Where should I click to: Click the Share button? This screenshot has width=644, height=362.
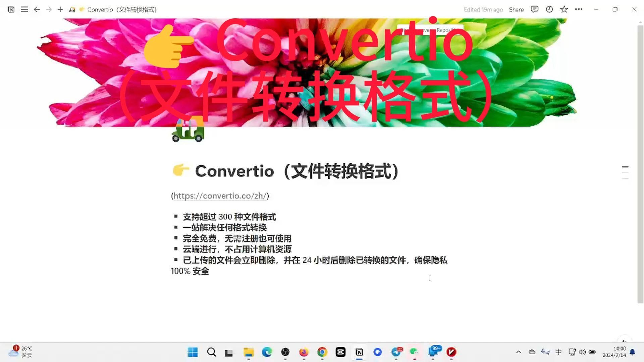point(516,10)
